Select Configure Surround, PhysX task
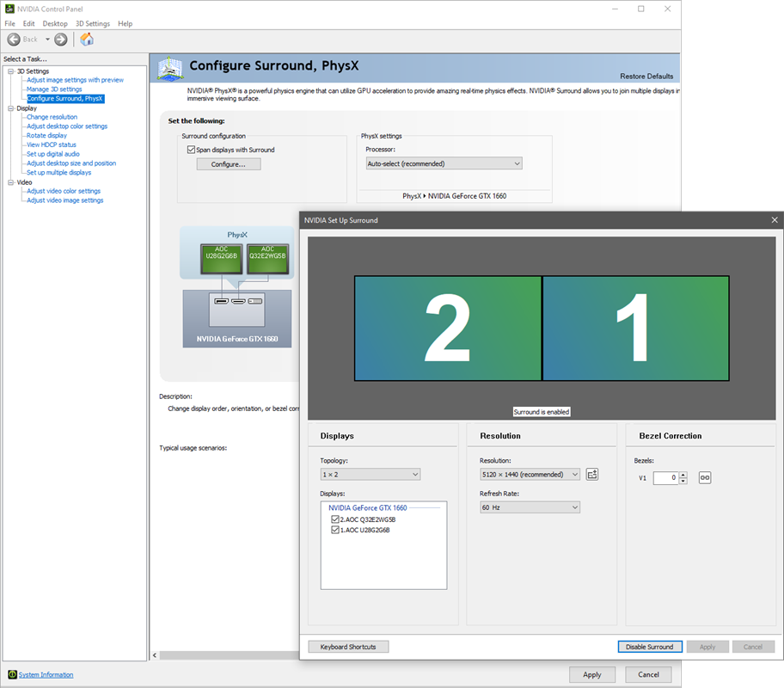 click(65, 99)
